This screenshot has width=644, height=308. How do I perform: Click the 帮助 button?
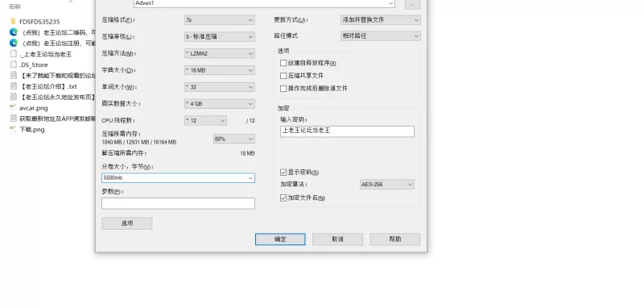coord(394,239)
